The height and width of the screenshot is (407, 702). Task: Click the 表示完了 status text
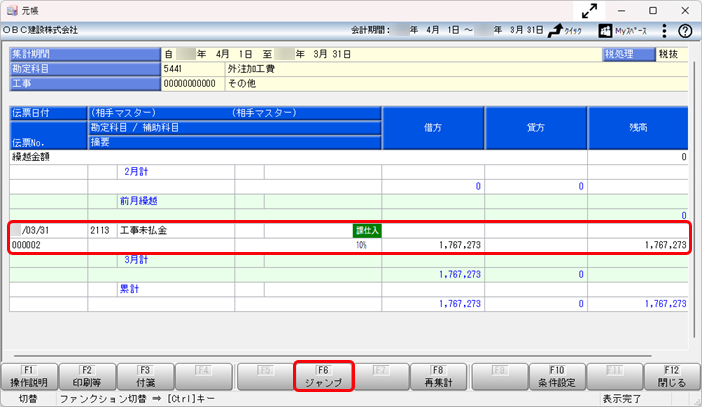[x=622, y=398]
